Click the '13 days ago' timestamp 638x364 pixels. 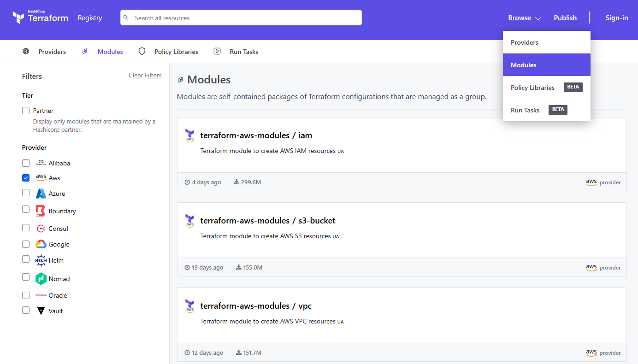click(x=207, y=268)
